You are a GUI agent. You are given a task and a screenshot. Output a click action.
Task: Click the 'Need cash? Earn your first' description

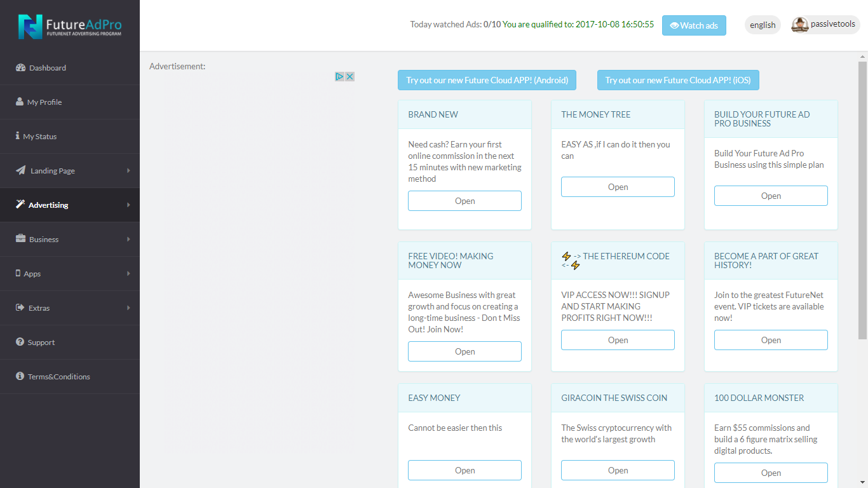pyautogui.click(x=465, y=161)
